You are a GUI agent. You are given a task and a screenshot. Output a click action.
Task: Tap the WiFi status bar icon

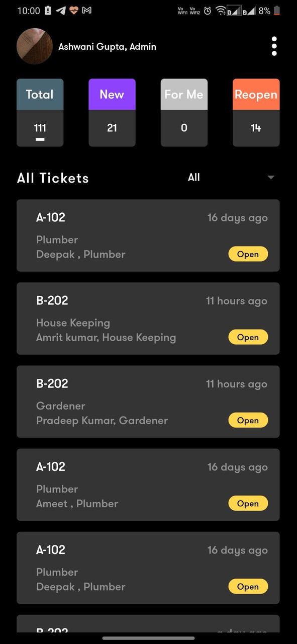tap(221, 11)
